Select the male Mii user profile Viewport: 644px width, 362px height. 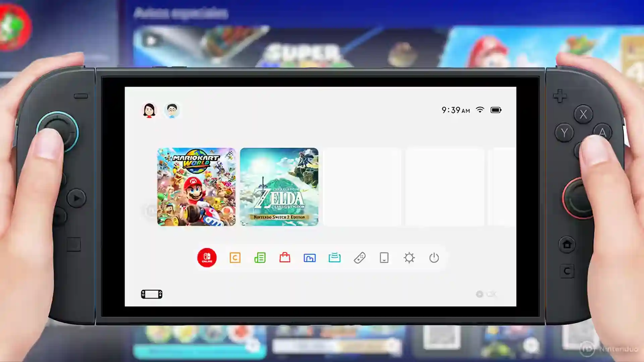pos(171,110)
